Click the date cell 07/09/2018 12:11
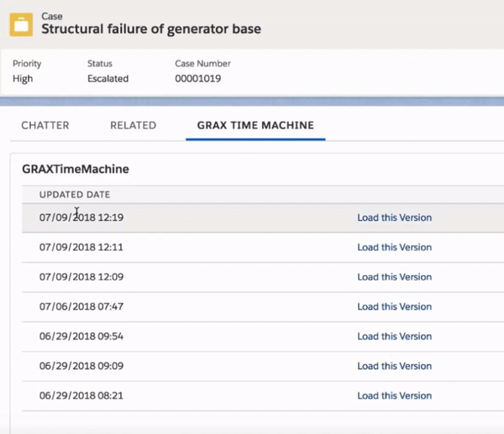This screenshot has width=504, height=434. pos(81,248)
